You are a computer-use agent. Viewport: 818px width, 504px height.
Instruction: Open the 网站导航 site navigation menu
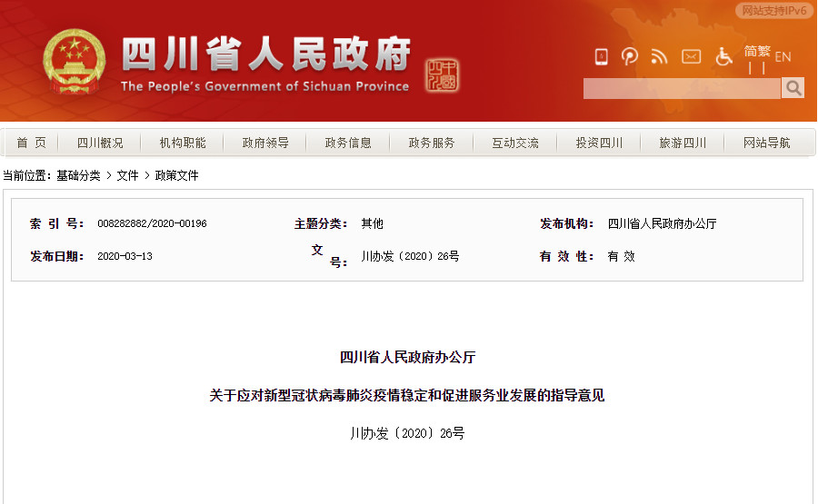(x=766, y=143)
